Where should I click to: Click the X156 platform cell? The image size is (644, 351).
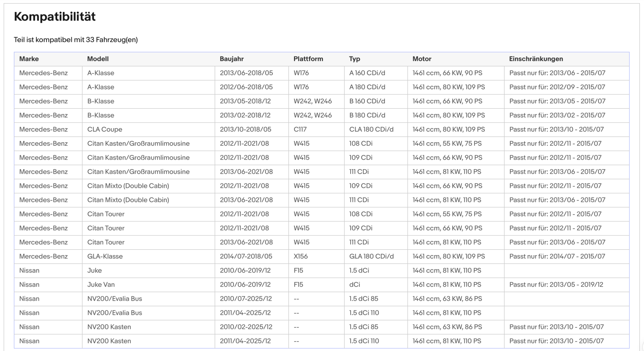tap(301, 256)
